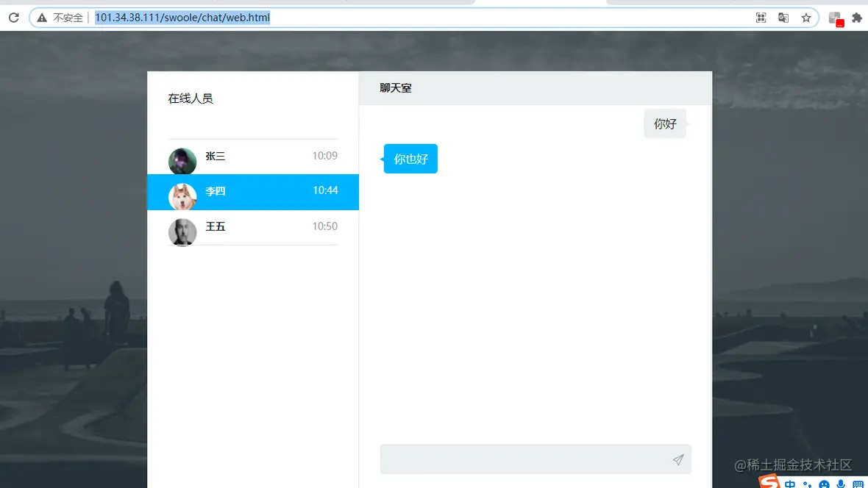The image size is (868, 488).
Task: Click 张三's avatar picture
Action: tap(182, 162)
